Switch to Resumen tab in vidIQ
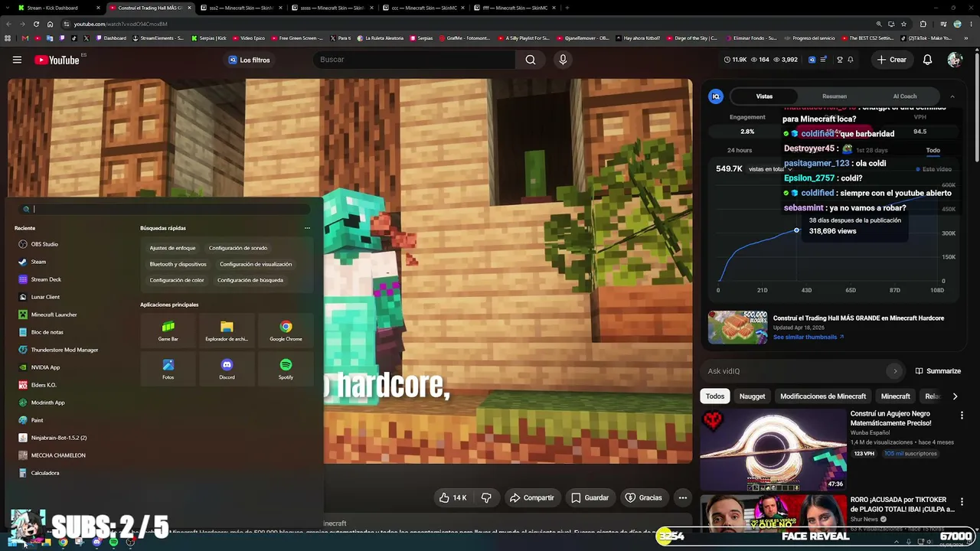 point(835,96)
